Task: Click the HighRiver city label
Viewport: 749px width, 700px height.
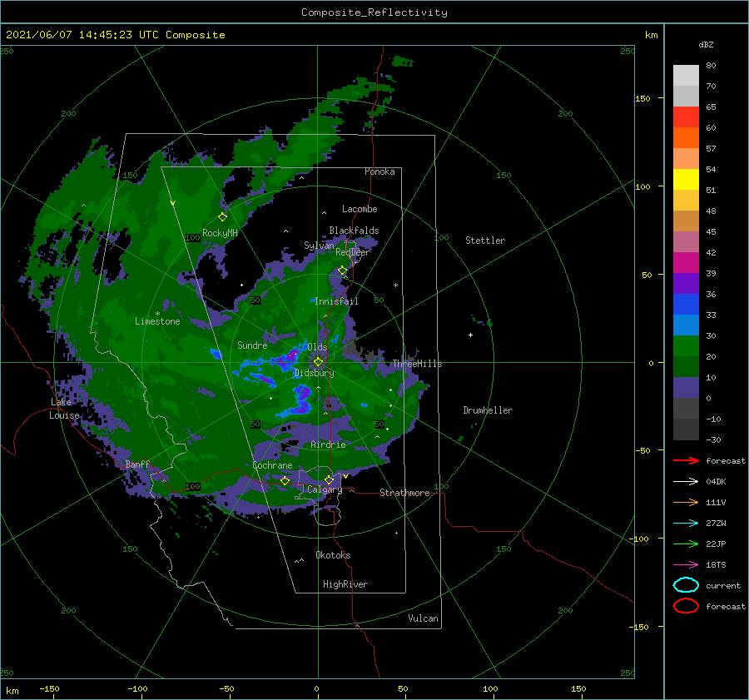Action: [345, 584]
